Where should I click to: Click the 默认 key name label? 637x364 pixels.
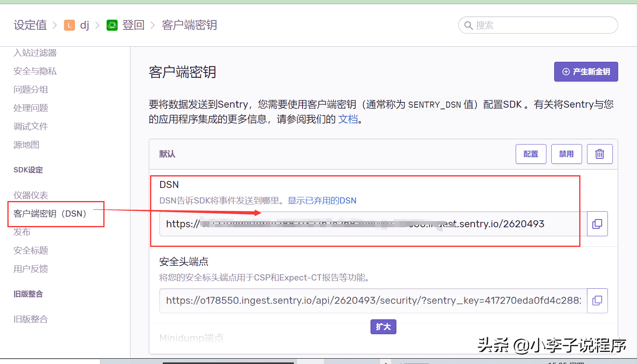pyautogui.click(x=167, y=154)
